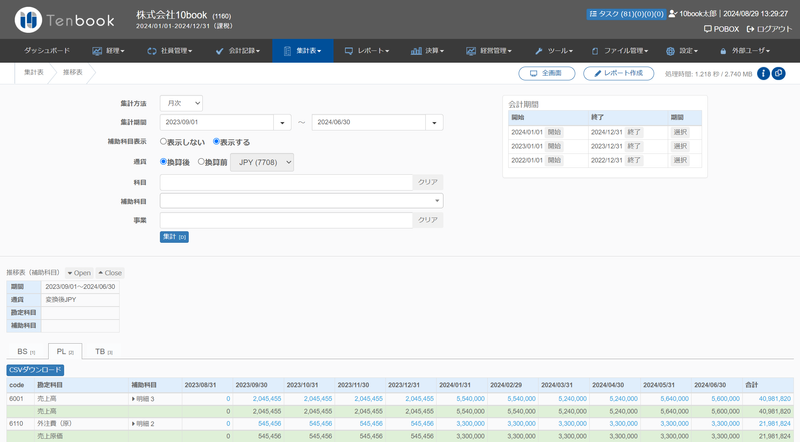The height and width of the screenshot is (442, 800).
Task: Switch to the BS tab
Action: 25,352
